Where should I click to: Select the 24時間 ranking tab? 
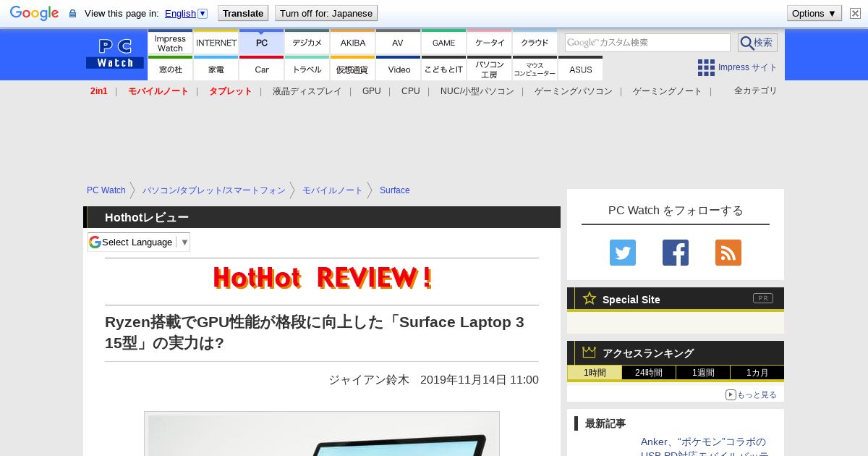click(649, 373)
